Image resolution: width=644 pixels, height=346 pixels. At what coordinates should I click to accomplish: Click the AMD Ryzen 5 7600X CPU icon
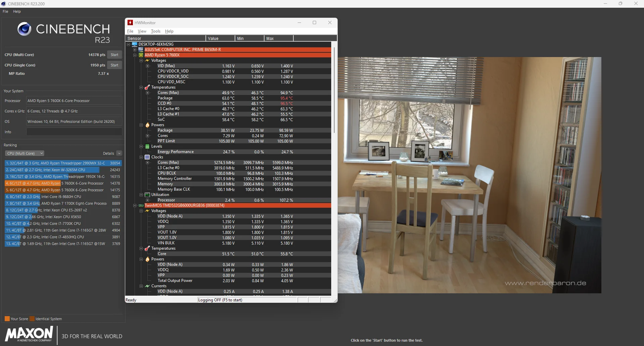(141, 55)
